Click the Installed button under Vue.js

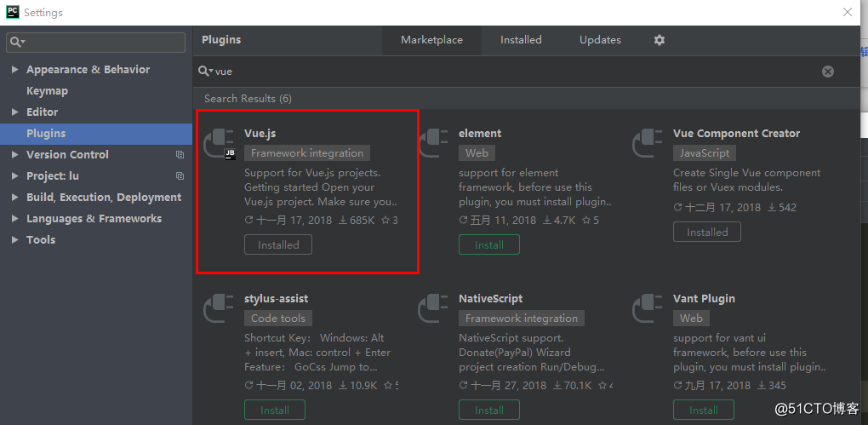(x=278, y=245)
